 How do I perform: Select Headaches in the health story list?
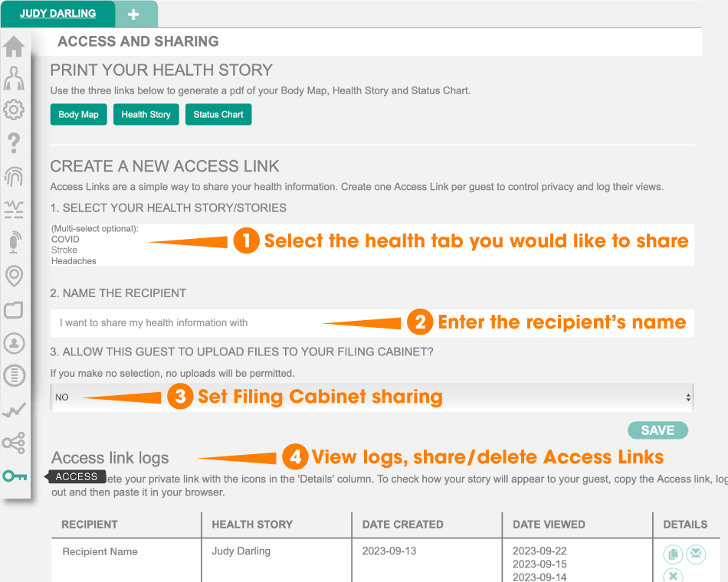[74, 261]
